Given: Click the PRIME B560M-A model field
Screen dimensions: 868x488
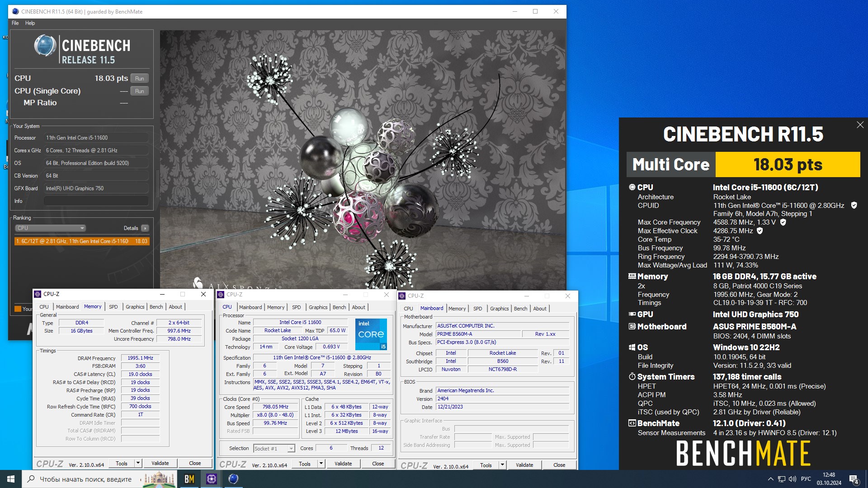Looking at the screenshot, I should pyautogui.click(x=477, y=334).
